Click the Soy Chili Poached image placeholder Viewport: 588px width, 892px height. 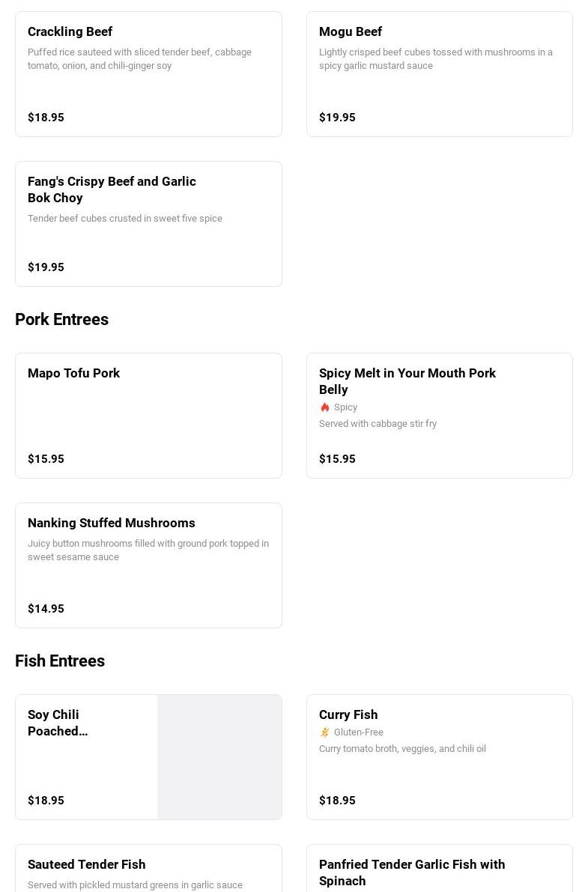coord(219,757)
